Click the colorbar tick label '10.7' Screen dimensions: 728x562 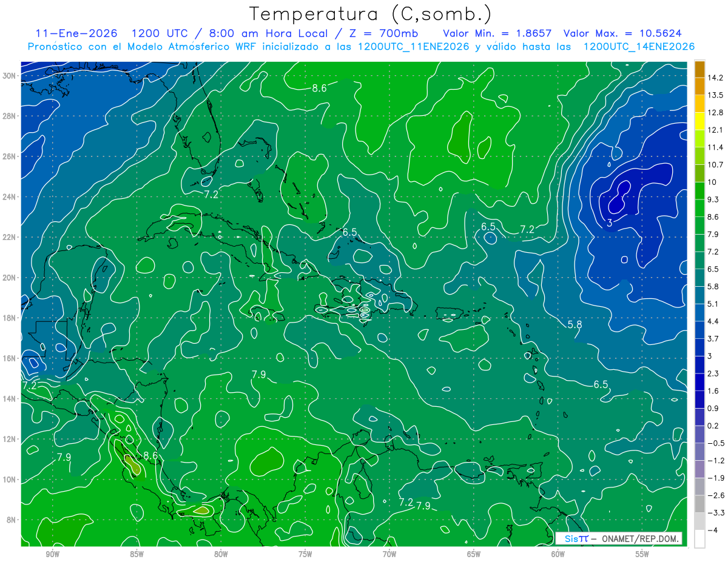pos(716,165)
